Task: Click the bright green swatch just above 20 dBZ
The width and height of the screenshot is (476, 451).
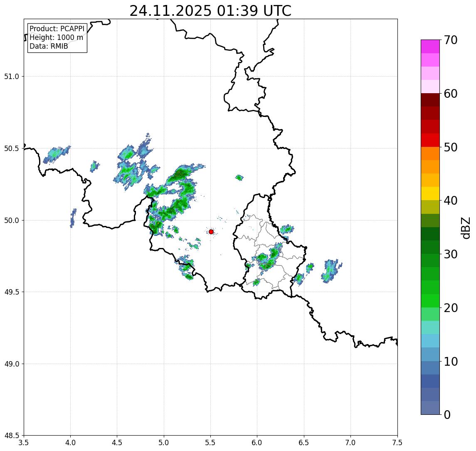Action: click(430, 301)
